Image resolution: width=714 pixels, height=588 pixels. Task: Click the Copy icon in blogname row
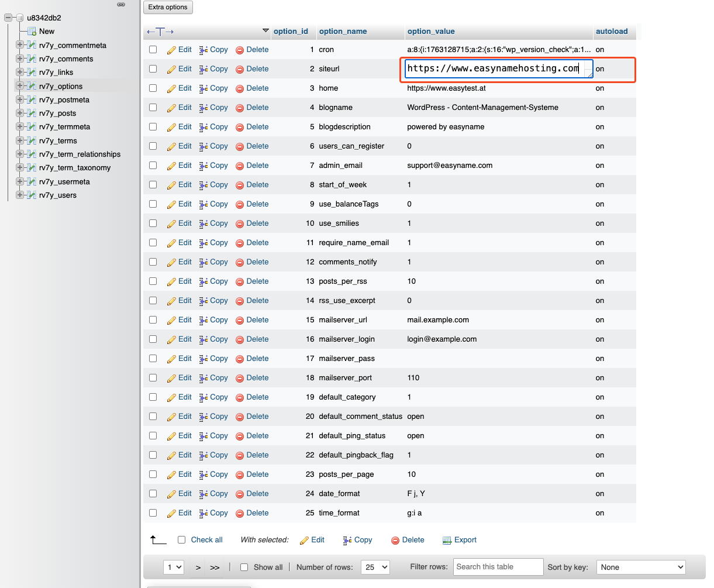pos(203,108)
